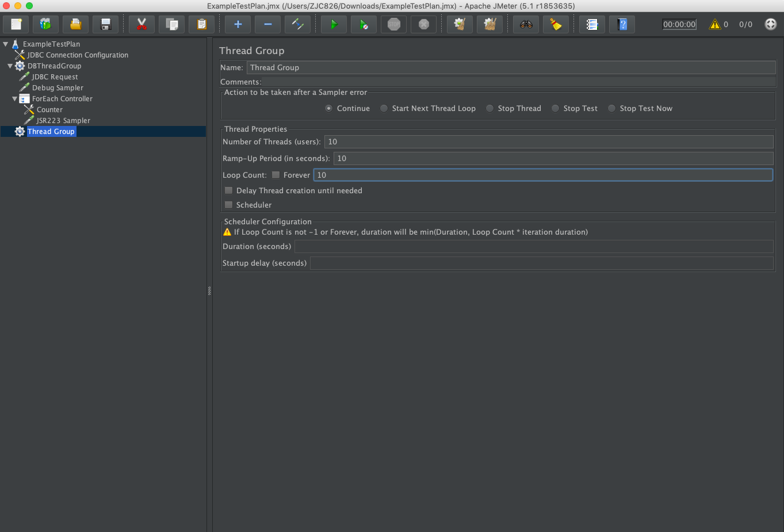The height and width of the screenshot is (532, 784).
Task: Select ForEach Controller tree item
Action: pyautogui.click(x=62, y=99)
